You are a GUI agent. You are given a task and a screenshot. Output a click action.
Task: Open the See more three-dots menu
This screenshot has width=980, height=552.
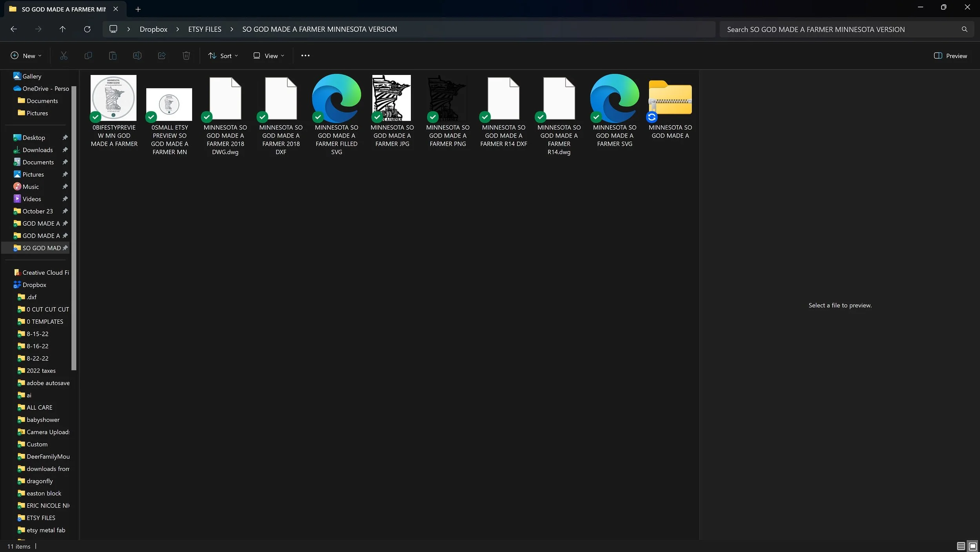click(305, 56)
